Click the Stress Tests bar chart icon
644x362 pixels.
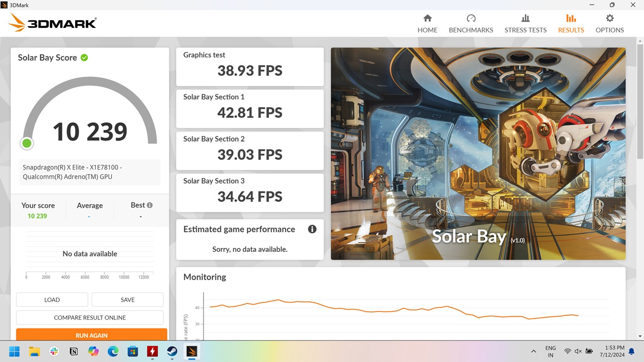coord(525,20)
